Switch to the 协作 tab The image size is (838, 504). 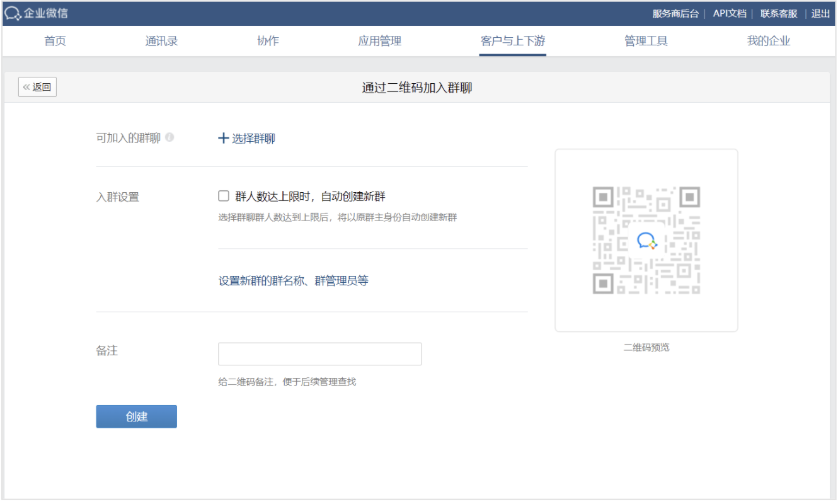(268, 41)
